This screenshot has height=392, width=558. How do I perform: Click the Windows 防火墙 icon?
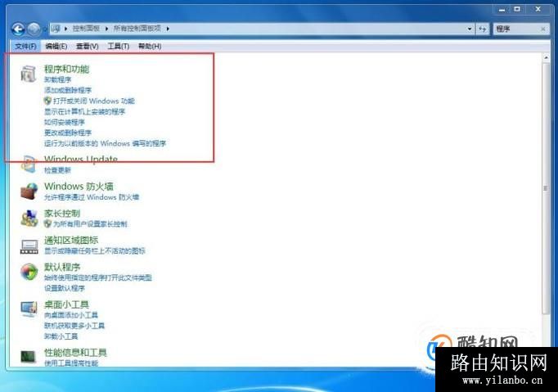29,191
